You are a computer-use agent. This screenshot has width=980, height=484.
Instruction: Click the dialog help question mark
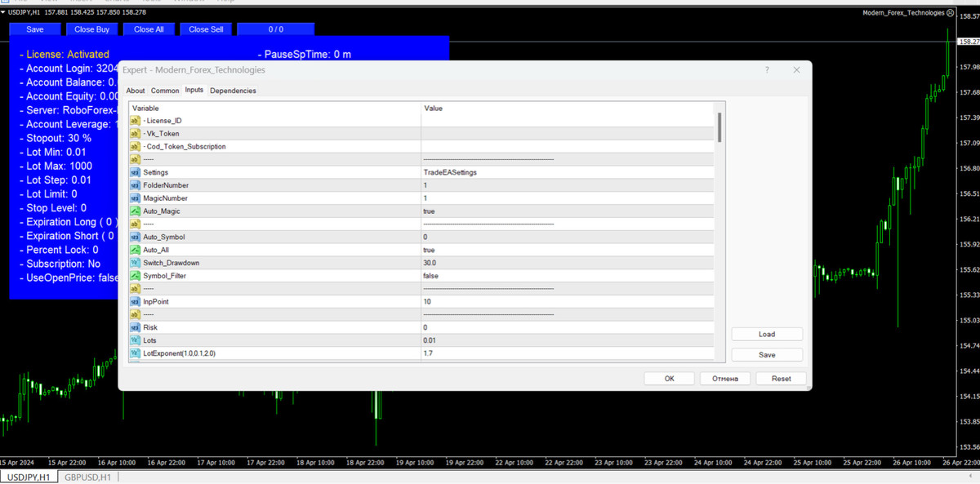coord(766,70)
